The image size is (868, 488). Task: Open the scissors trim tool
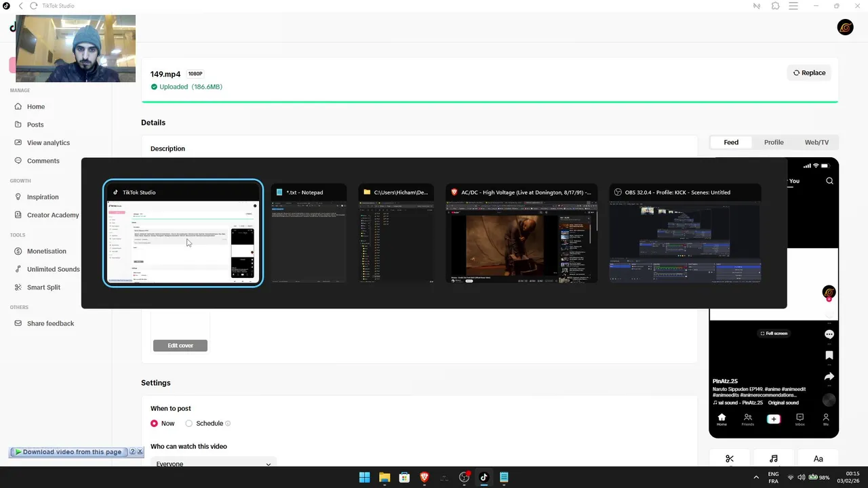(730, 459)
